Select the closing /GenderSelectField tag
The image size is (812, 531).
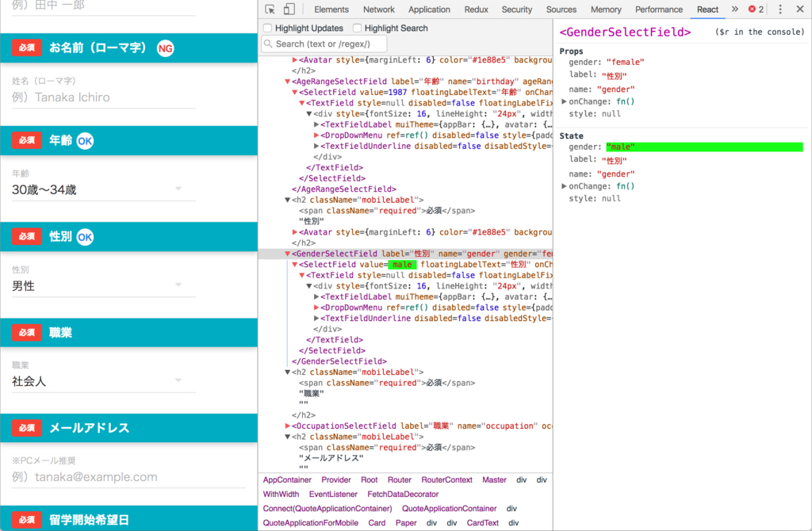coord(339,361)
